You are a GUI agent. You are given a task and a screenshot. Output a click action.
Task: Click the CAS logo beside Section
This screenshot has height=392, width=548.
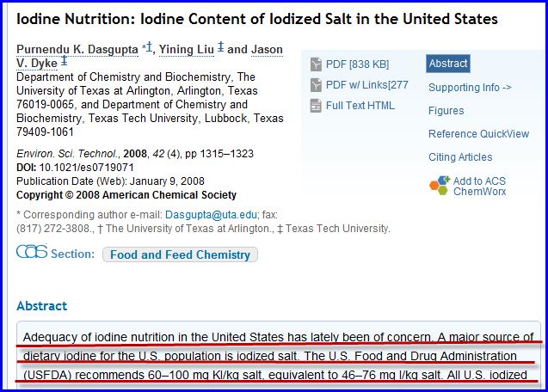coord(32,253)
